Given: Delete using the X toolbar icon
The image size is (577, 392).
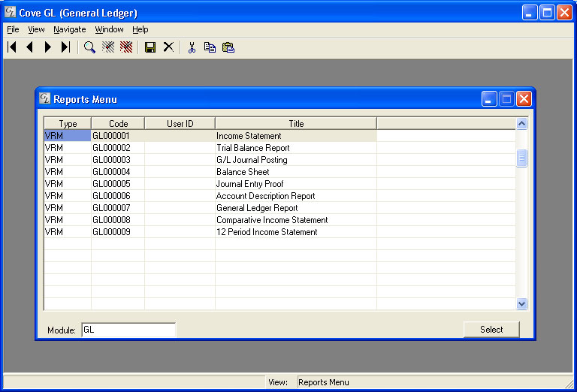Looking at the screenshot, I should coord(168,47).
